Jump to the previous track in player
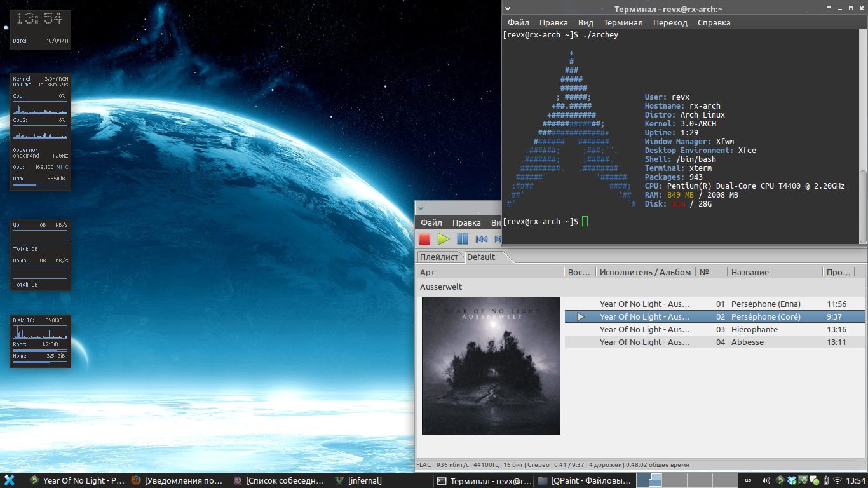 [482, 239]
